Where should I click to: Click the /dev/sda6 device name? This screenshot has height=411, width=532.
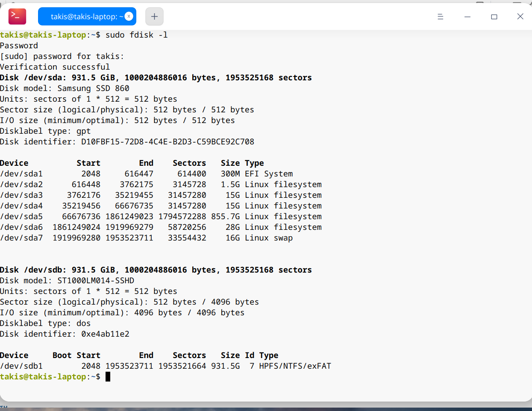[21, 227]
